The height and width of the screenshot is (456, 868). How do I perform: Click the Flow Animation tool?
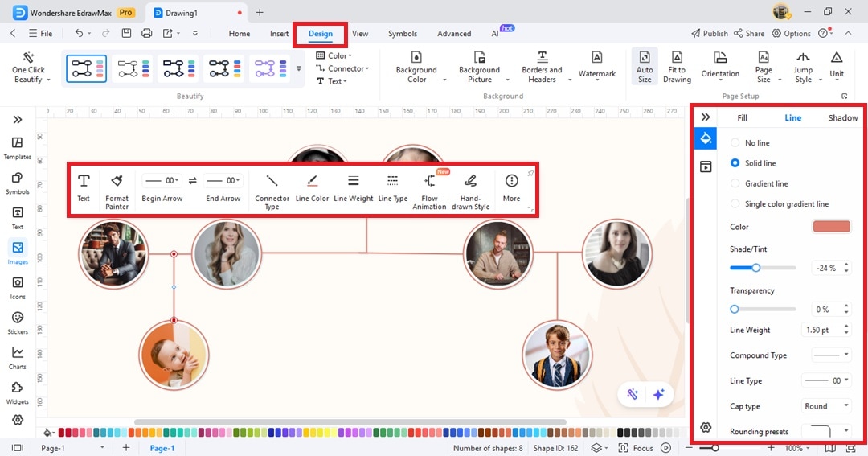[x=429, y=191]
